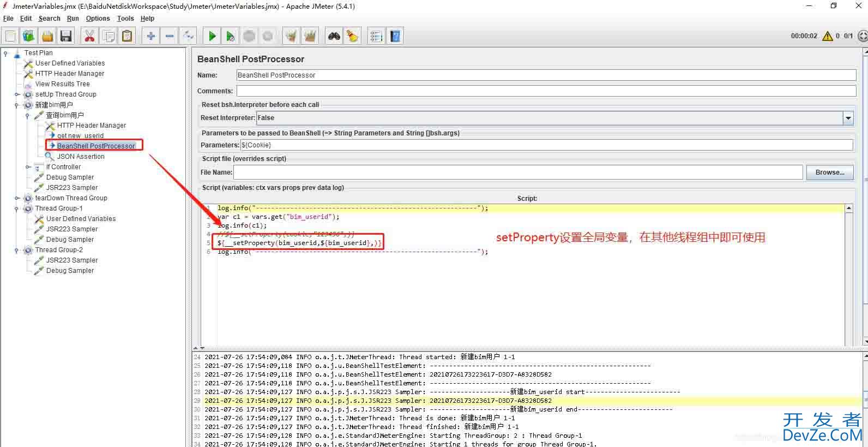Open the Templates toolbar icon
Viewport: 868px width, 447px height.
pyautogui.click(x=29, y=36)
